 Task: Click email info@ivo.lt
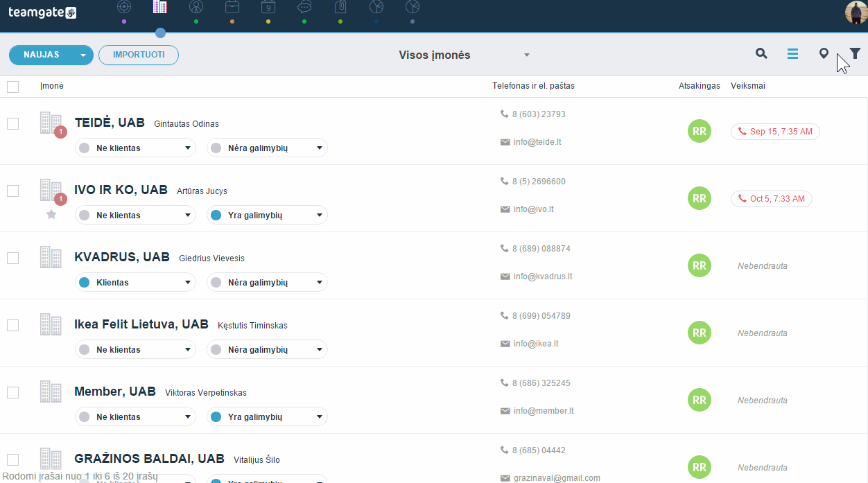coord(533,209)
